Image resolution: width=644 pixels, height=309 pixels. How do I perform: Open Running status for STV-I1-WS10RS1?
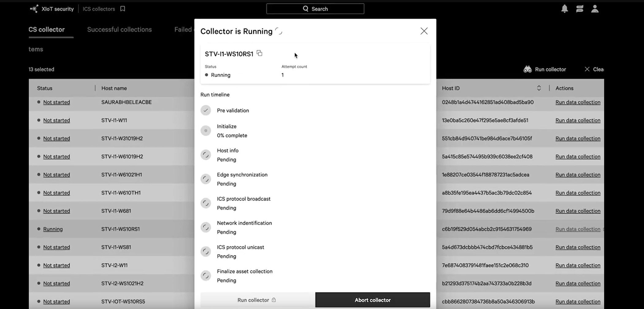[53, 229]
